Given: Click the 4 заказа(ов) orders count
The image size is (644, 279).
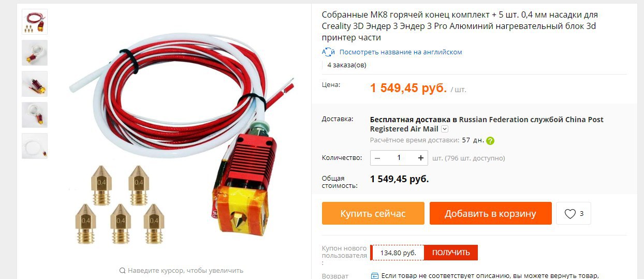Looking at the screenshot, I should 347,65.
